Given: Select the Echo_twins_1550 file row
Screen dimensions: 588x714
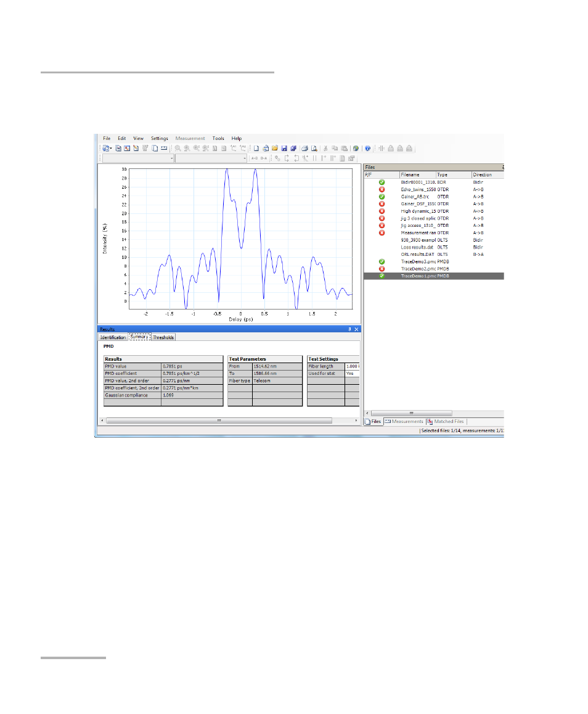Looking at the screenshot, I should 434,189.
